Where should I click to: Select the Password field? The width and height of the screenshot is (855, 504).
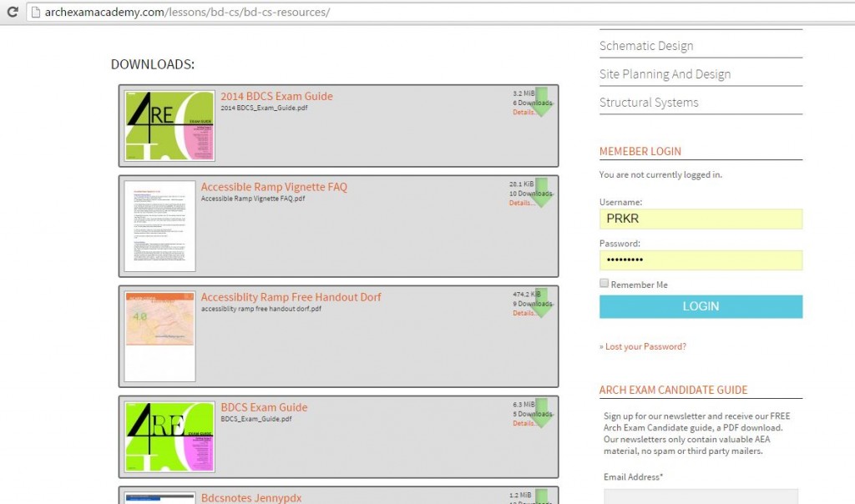point(701,260)
